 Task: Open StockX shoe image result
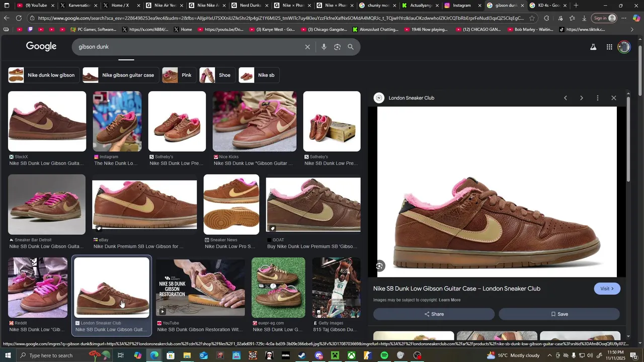point(47,121)
